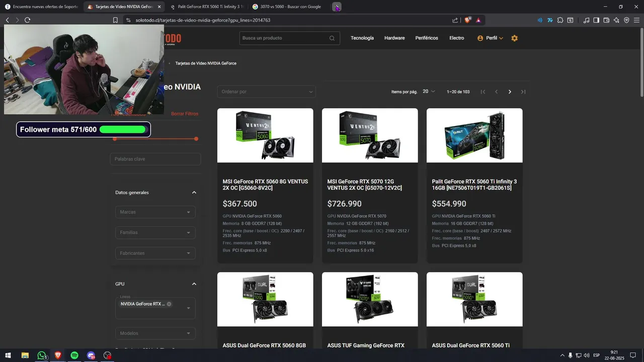Open the items per page 20 dropdown
The width and height of the screenshot is (644, 362).
[x=429, y=92]
